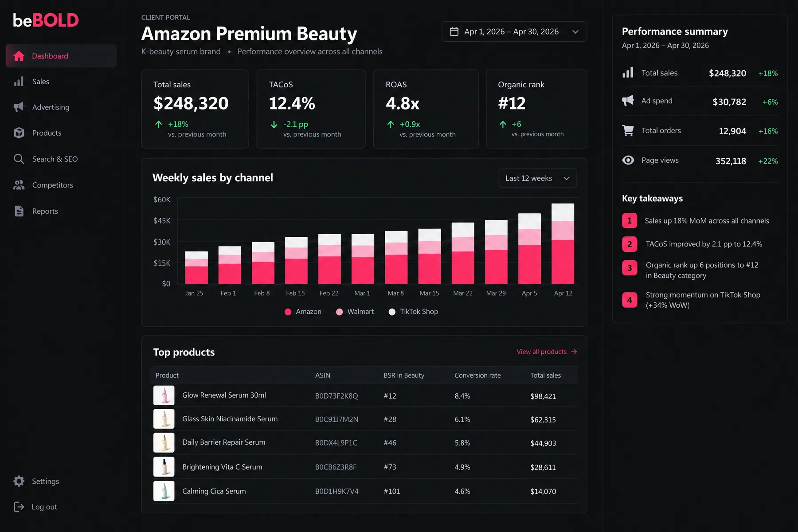This screenshot has height=532, width=798.
Task: Select the Reports menu entry
Action: pyautogui.click(x=61, y=211)
